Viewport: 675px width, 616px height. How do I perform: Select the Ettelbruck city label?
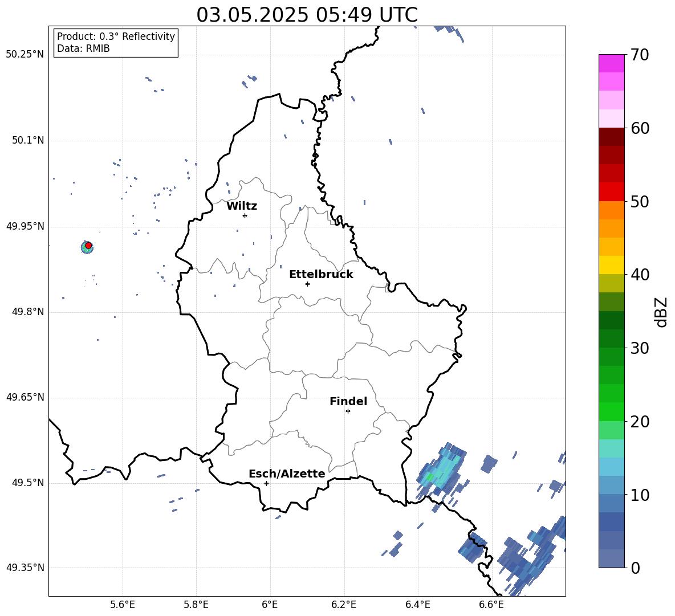click(321, 275)
